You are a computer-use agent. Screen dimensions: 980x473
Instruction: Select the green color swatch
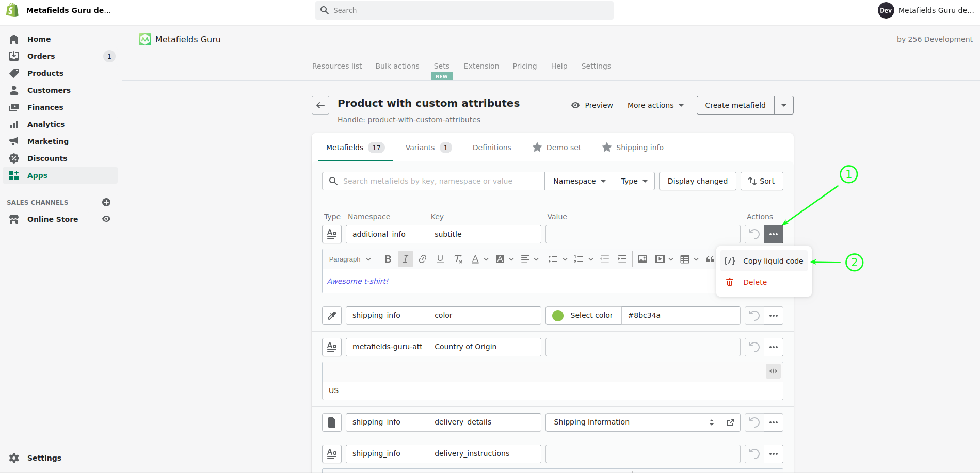pos(558,316)
